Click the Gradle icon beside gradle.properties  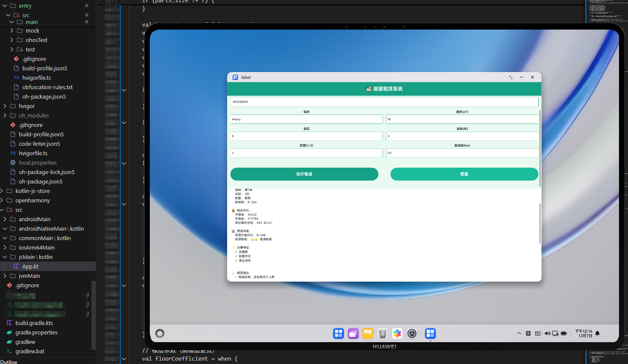[x=9, y=332]
